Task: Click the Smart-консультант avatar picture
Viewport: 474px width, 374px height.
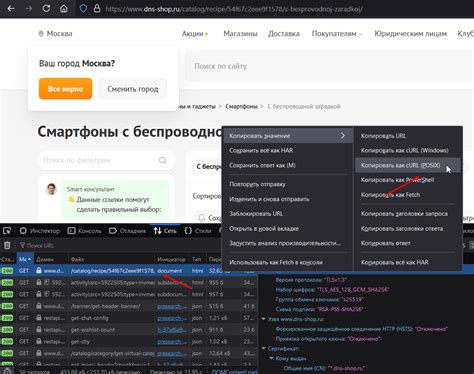Action: pyautogui.click(x=51, y=189)
